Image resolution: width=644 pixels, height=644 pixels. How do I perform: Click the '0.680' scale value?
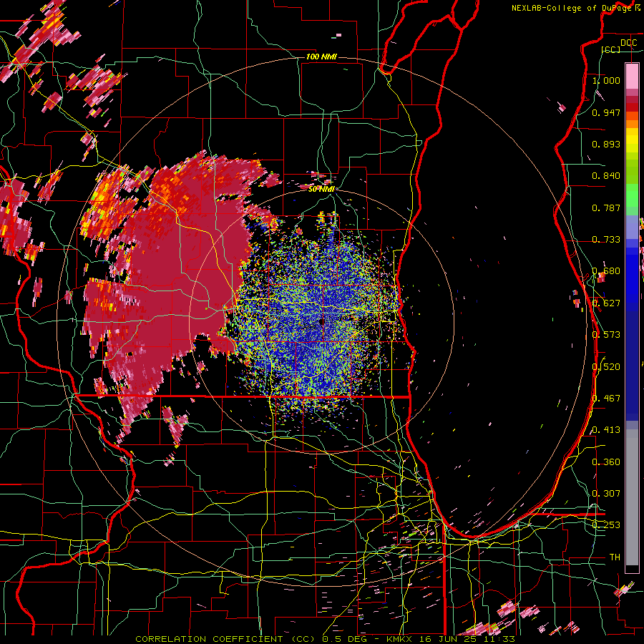coord(606,271)
